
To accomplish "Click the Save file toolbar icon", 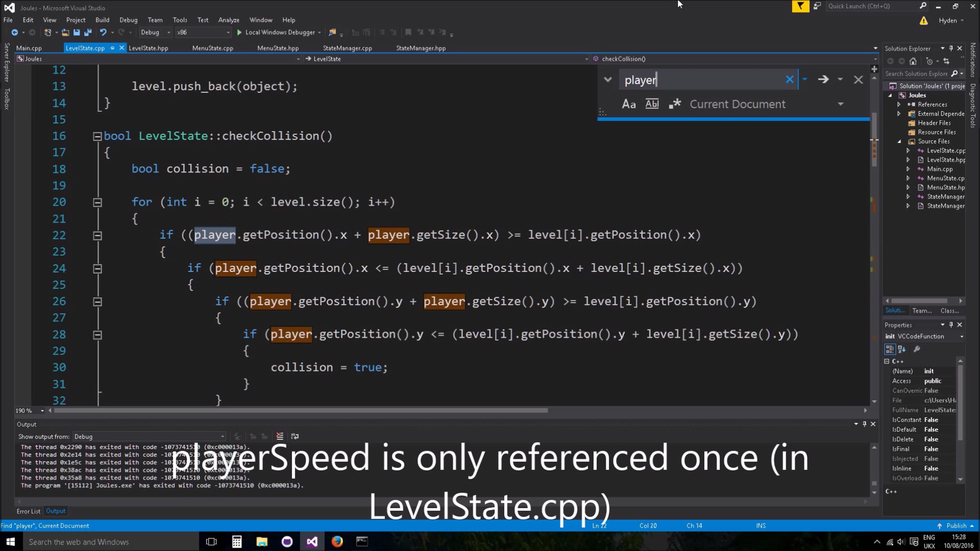I will [76, 32].
